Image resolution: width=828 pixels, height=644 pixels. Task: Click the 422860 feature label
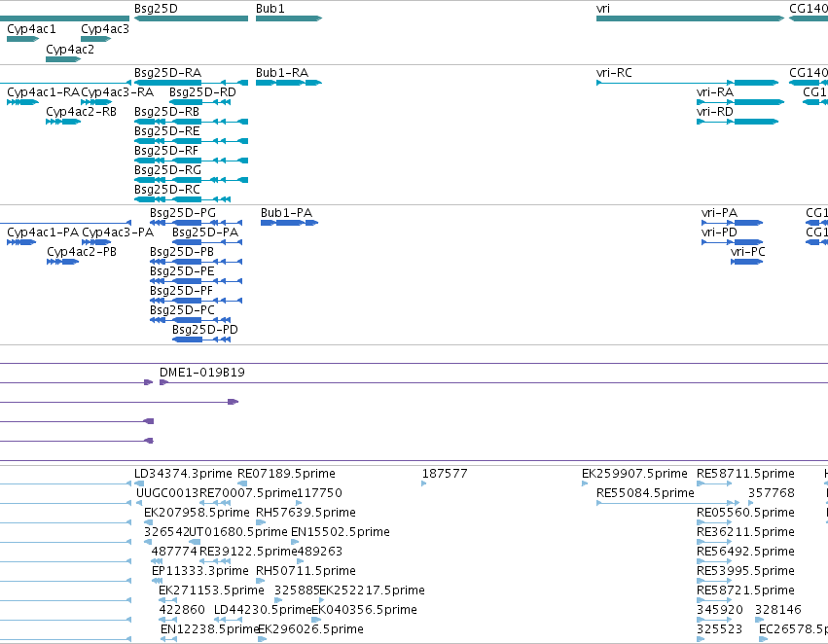182,610
